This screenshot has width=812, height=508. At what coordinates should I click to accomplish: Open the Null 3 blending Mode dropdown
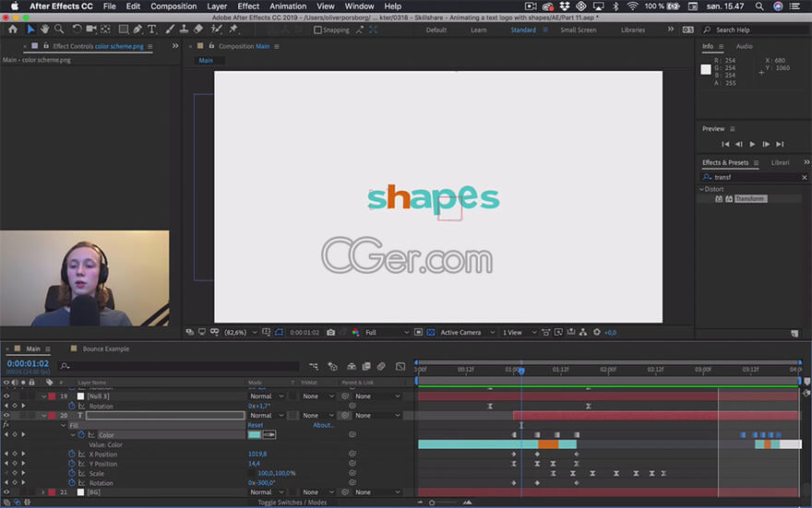267,396
